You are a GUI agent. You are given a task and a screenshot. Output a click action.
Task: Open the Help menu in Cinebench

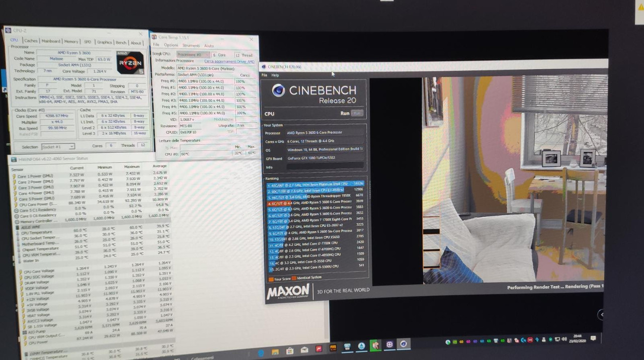pyautogui.click(x=275, y=75)
